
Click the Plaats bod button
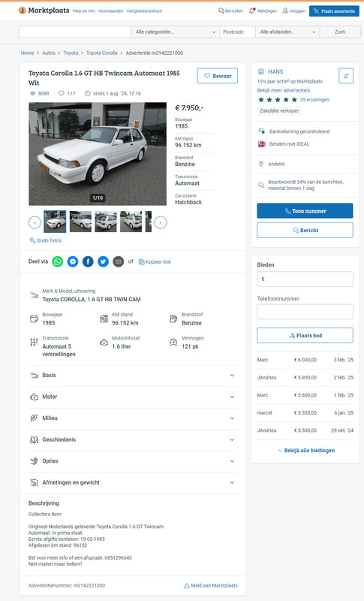coord(305,335)
